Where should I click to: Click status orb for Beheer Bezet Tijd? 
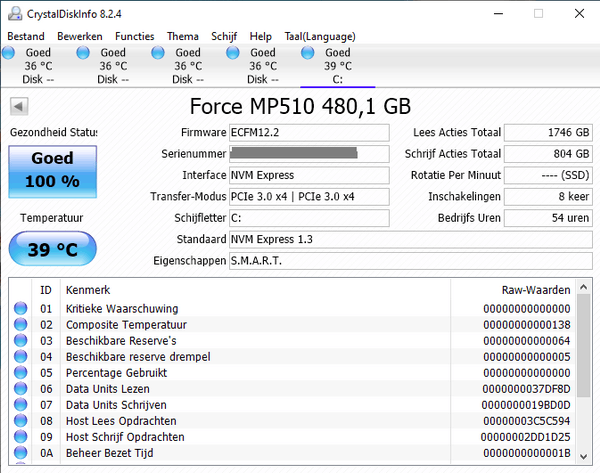tap(20, 453)
